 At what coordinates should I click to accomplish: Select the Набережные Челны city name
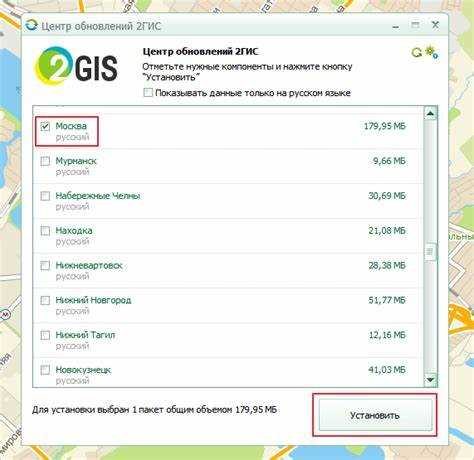click(x=98, y=196)
